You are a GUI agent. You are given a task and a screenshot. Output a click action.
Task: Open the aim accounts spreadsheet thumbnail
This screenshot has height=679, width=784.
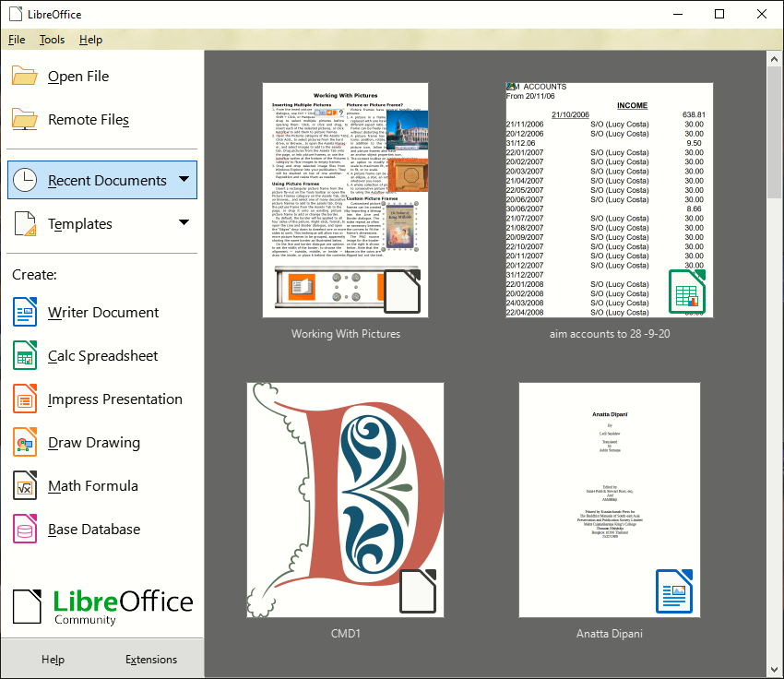pyautogui.click(x=609, y=200)
